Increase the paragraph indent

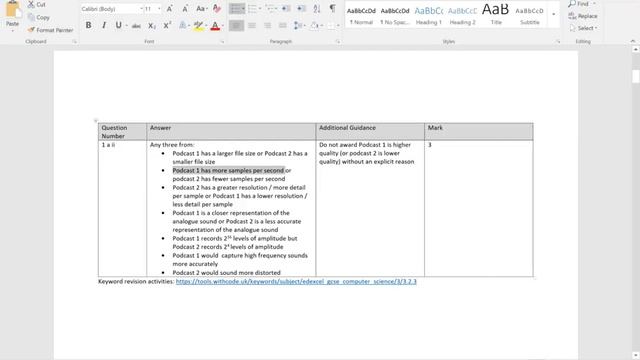(301, 9)
